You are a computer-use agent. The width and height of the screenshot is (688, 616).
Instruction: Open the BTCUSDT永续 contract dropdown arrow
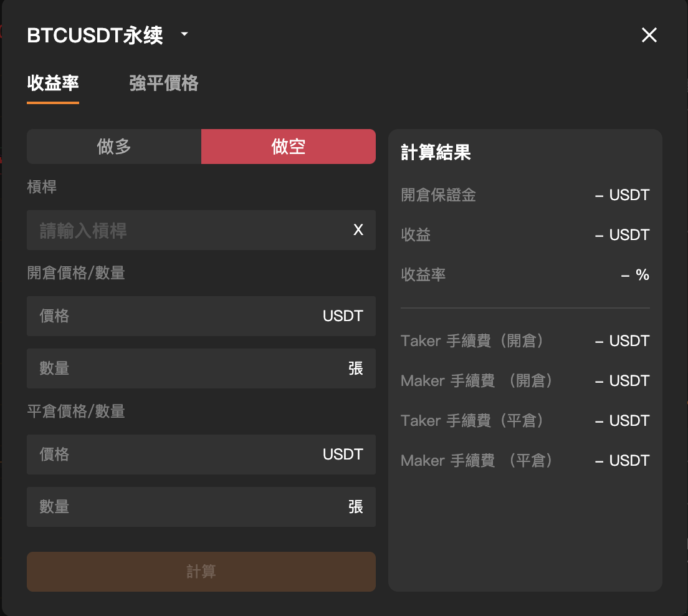(x=184, y=34)
